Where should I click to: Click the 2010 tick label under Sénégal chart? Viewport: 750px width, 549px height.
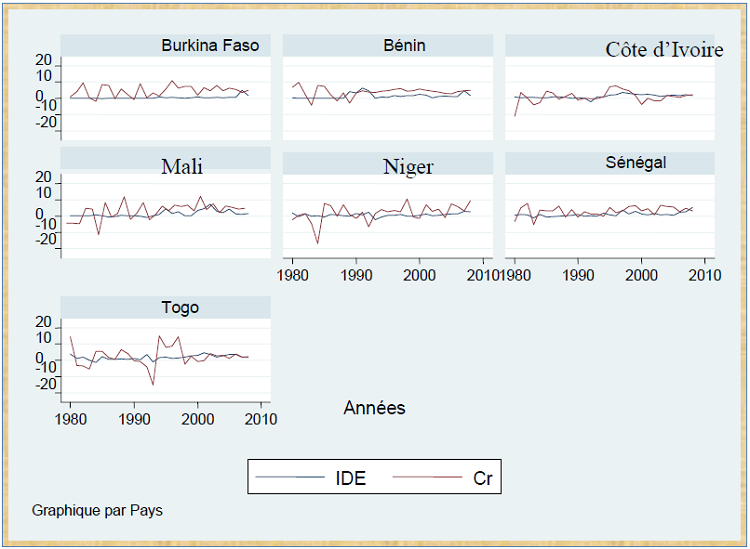pyautogui.click(x=704, y=273)
